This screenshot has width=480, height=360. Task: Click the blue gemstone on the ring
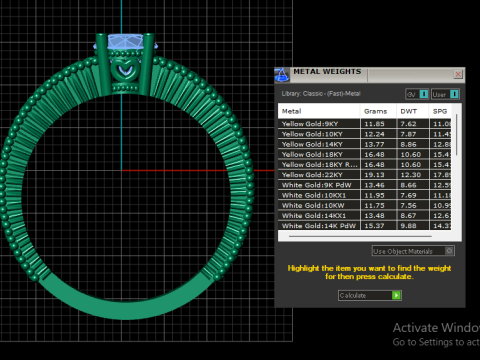(x=125, y=42)
